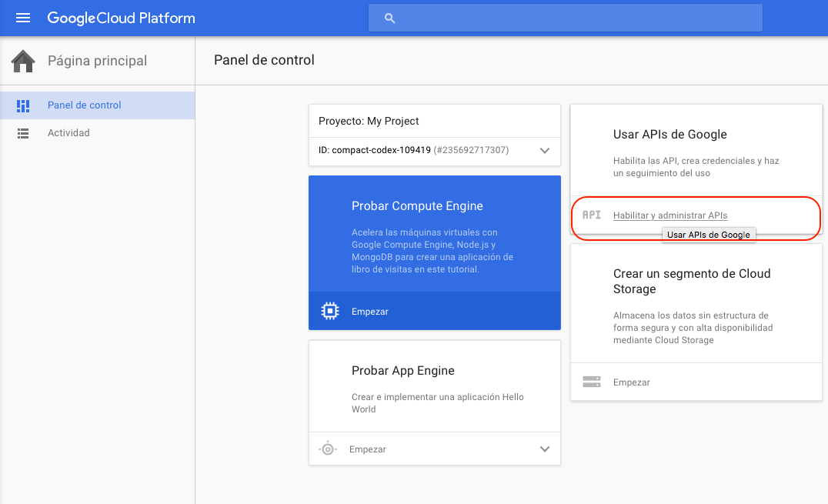Click the Actividad list icon in sidebar
Viewport: 828px width, 504px height.
23,132
